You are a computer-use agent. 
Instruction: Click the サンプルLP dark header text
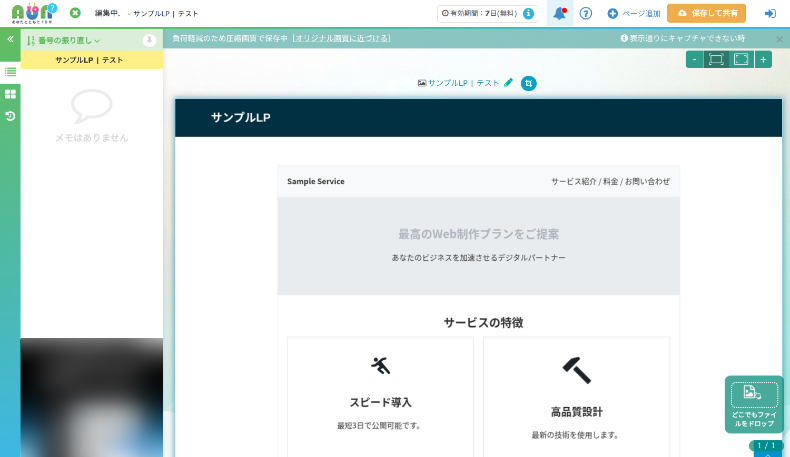coord(241,117)
